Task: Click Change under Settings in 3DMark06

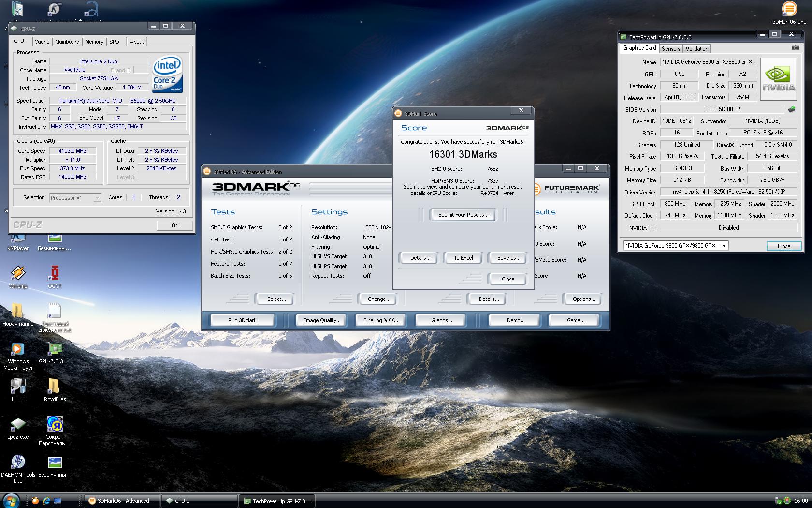Action: click(379, 299)
